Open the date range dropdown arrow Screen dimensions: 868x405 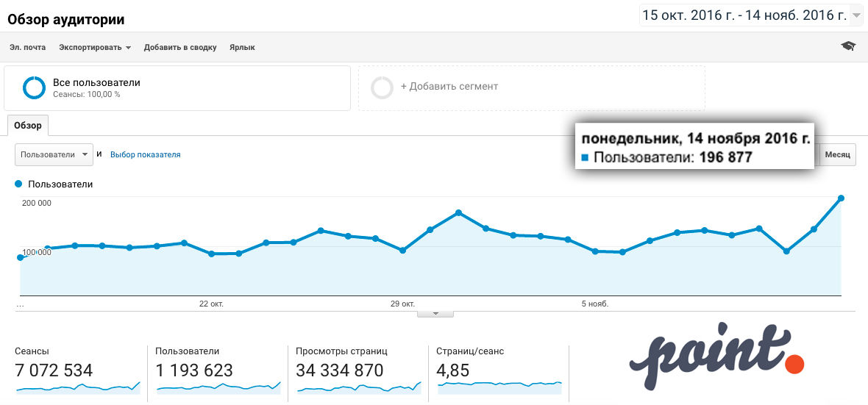point(858,15)
